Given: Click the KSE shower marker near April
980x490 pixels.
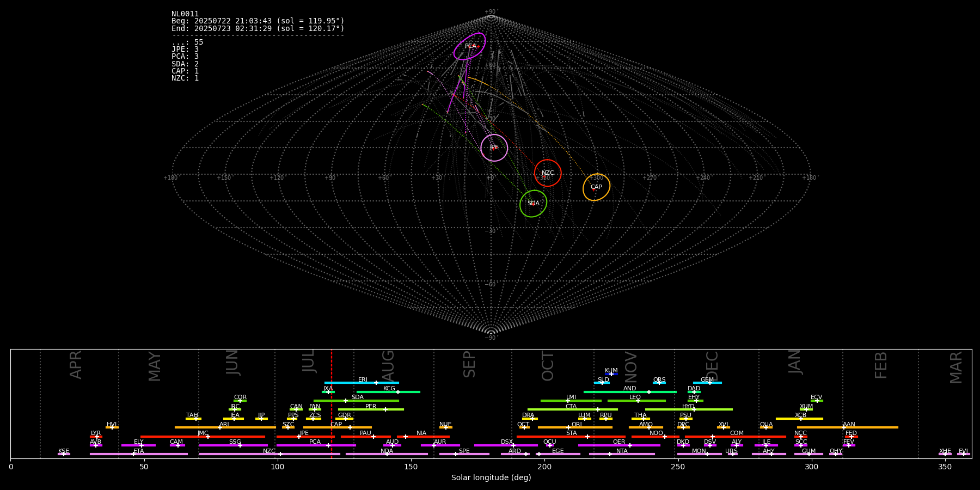Looking at the screenshot, I should [64, 454].
